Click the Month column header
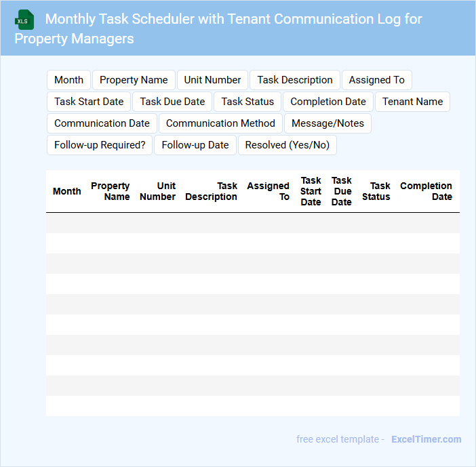The image size is (476, 467). [66, 191]
